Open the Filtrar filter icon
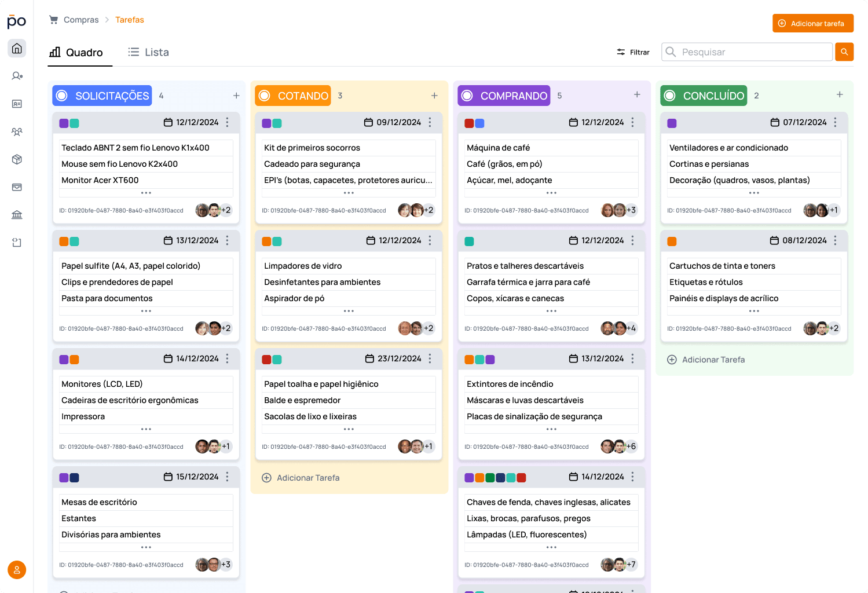868x593 pixels. [x=620, y=52]
